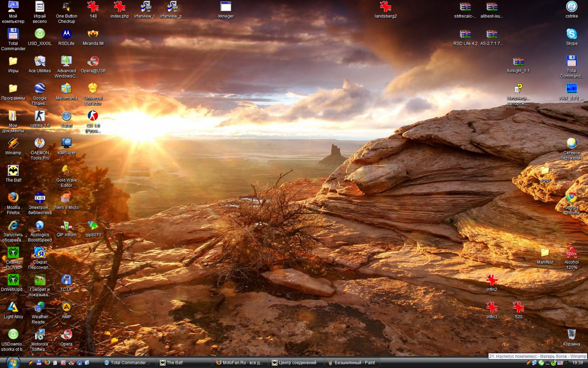Launch Winamp from the desktop

13,146
